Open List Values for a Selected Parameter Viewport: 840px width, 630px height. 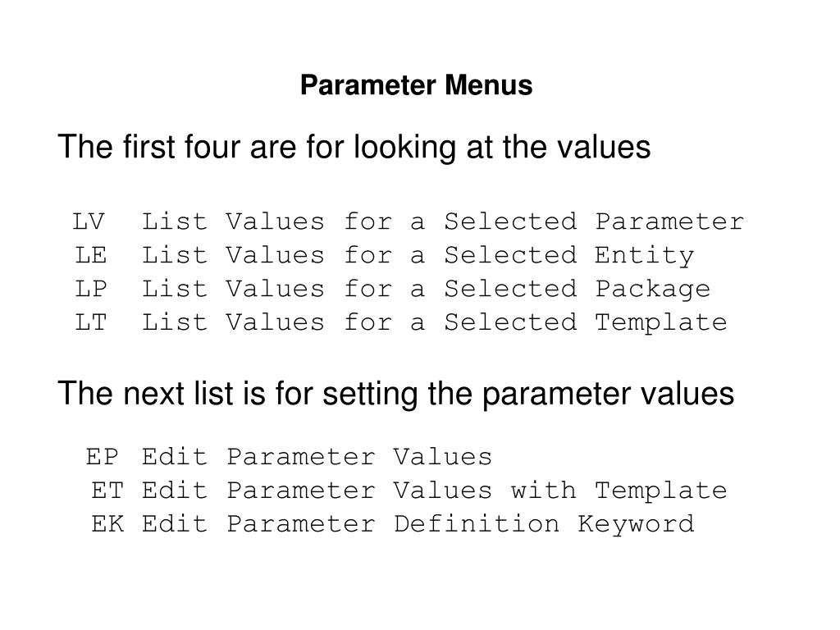(442, 221)
